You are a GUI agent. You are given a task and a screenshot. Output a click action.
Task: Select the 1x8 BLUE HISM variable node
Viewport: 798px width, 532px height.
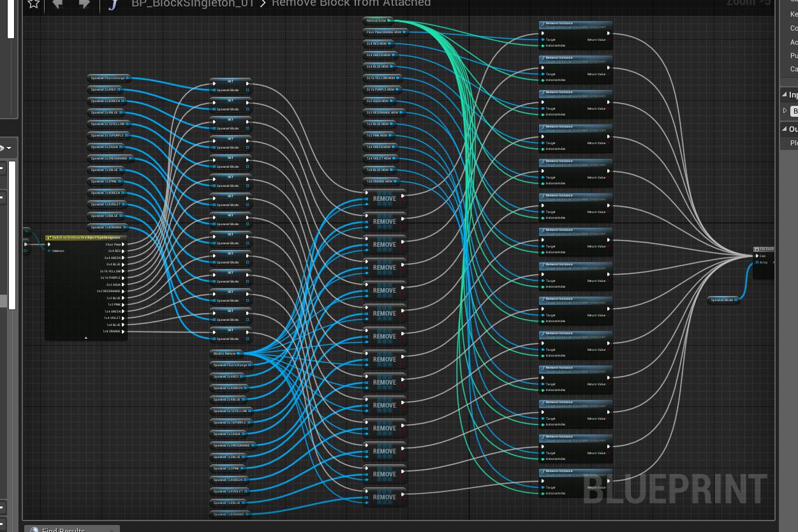coord(379,170)
